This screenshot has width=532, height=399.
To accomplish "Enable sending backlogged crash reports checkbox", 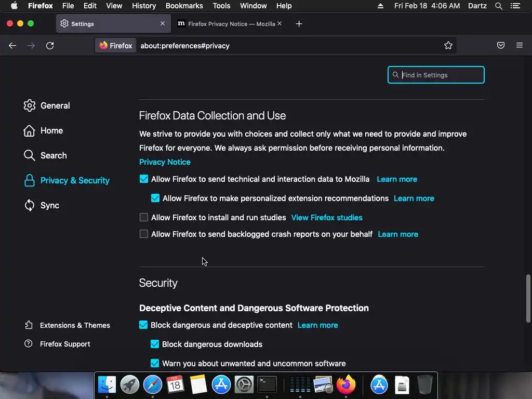I will click(x=144, y=234).
